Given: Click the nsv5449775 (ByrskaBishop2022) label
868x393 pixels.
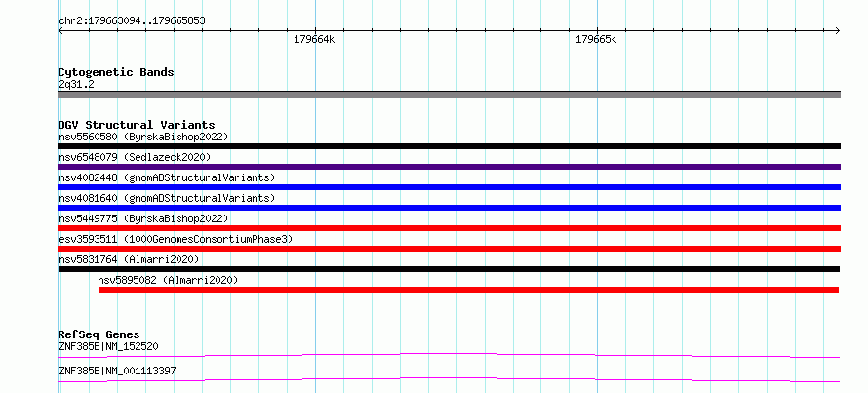Looking at the screenshot, I should point(143,218).
